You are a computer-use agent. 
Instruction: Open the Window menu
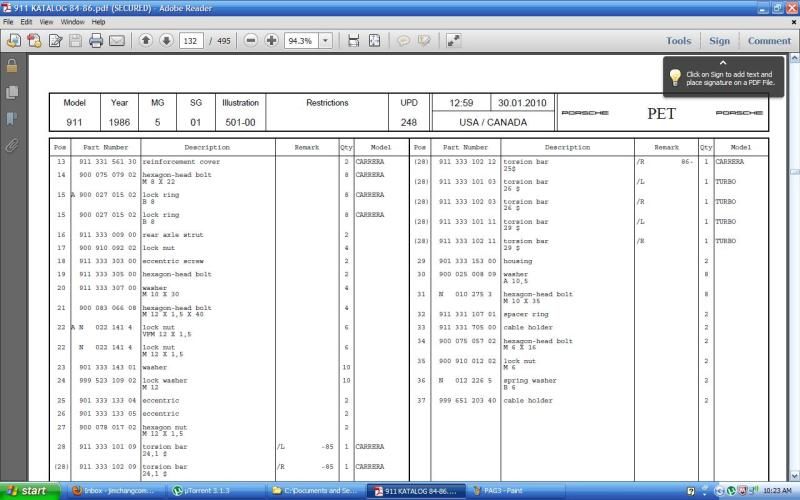click(72, 22)
